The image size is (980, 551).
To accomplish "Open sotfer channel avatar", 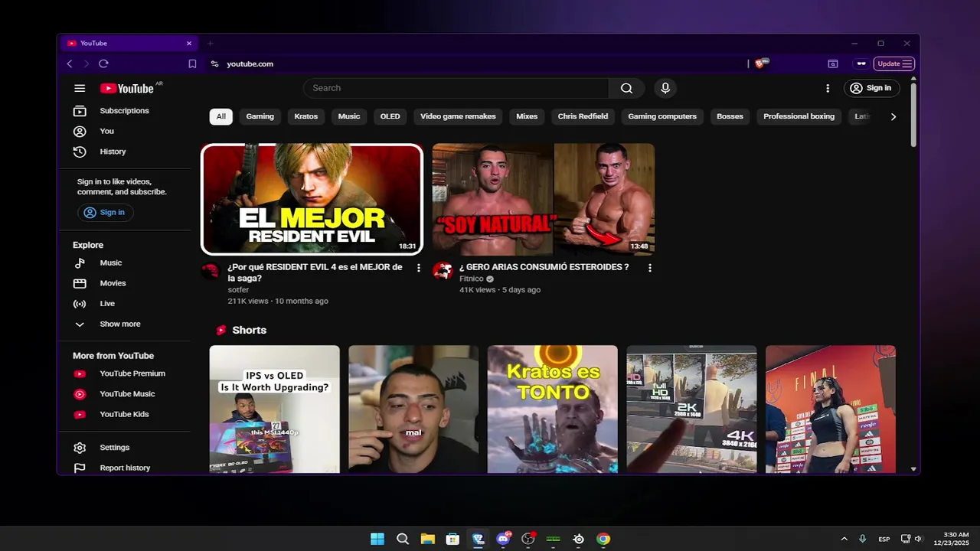I will tap(211, 271).
